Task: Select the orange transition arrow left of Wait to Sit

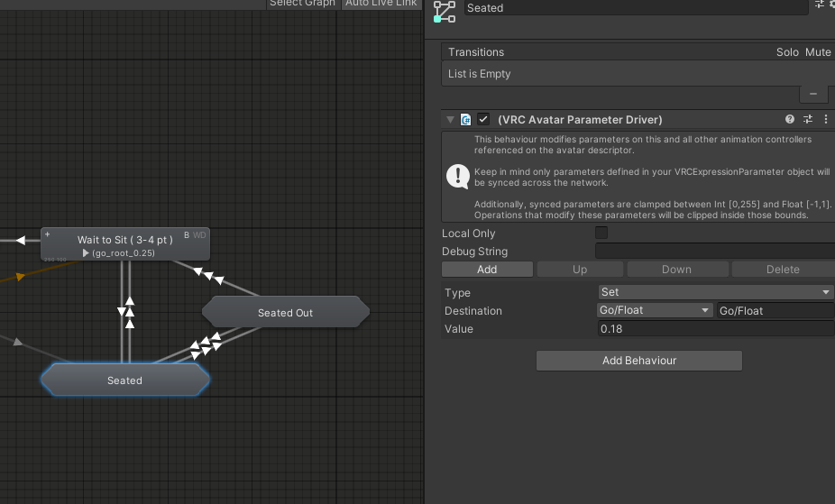Action: [x=20, y=276]
